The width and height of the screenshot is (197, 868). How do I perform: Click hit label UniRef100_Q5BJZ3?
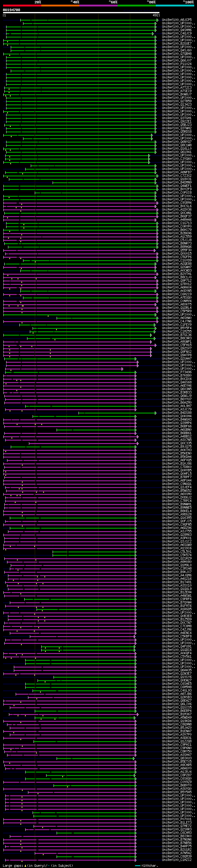[x=177, y=125]
